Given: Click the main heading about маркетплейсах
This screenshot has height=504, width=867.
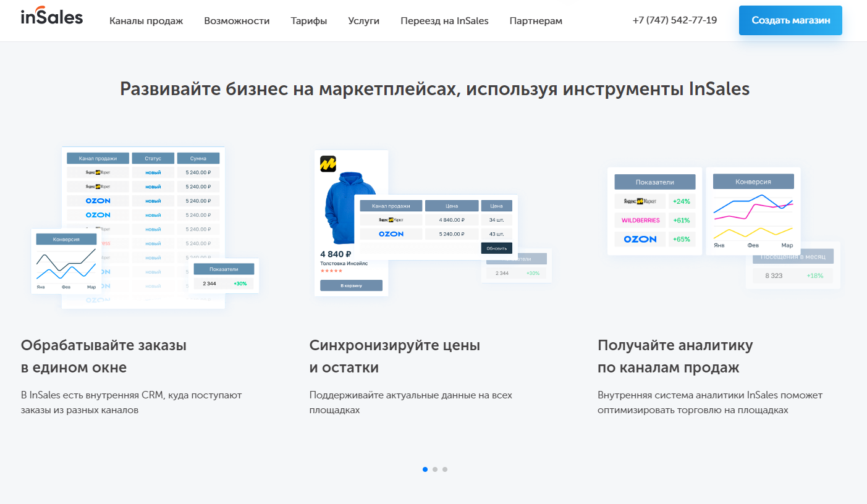Looking at the screenshot, I should click(x=434, y=89).
